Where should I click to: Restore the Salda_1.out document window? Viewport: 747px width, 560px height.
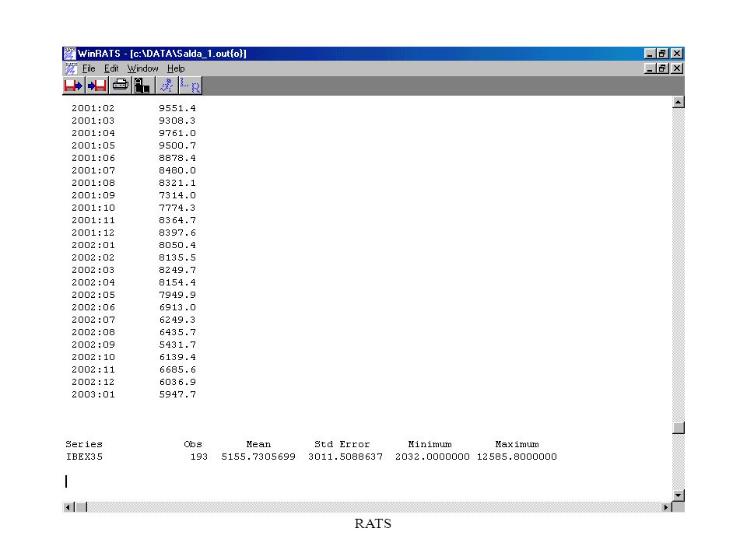point(661,68)
